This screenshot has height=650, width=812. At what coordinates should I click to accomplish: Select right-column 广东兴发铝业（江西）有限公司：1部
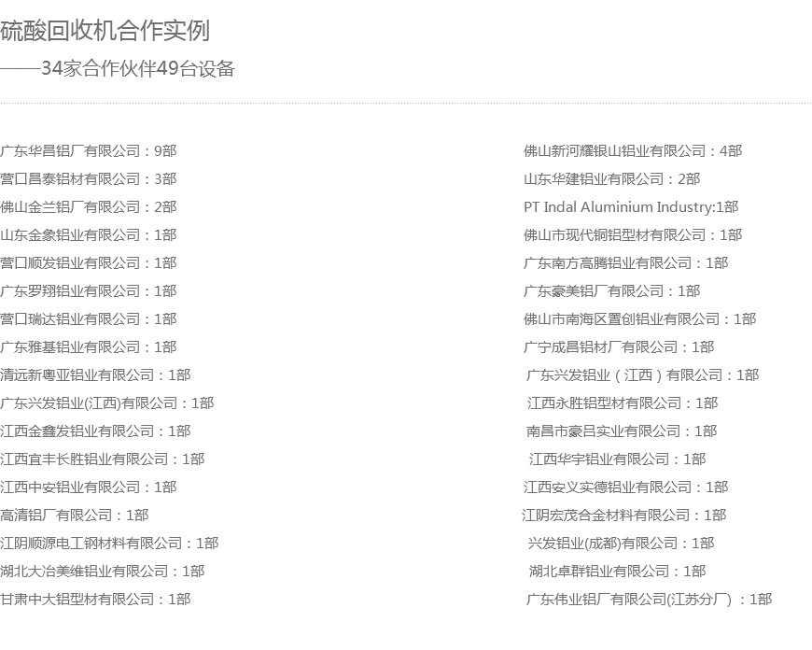[x=643, y=374]
